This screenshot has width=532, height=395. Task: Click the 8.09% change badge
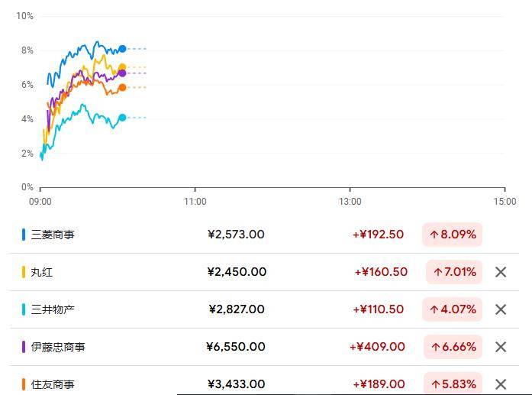click(453, 235)
